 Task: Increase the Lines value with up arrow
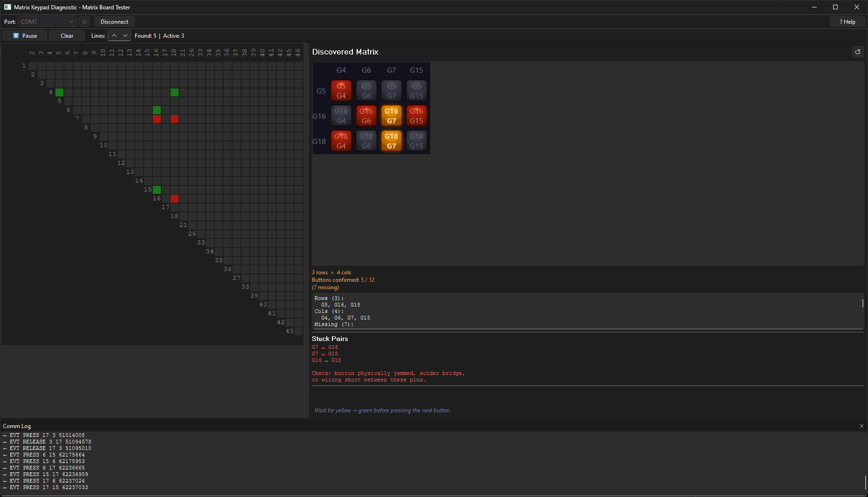coord(114,35)
